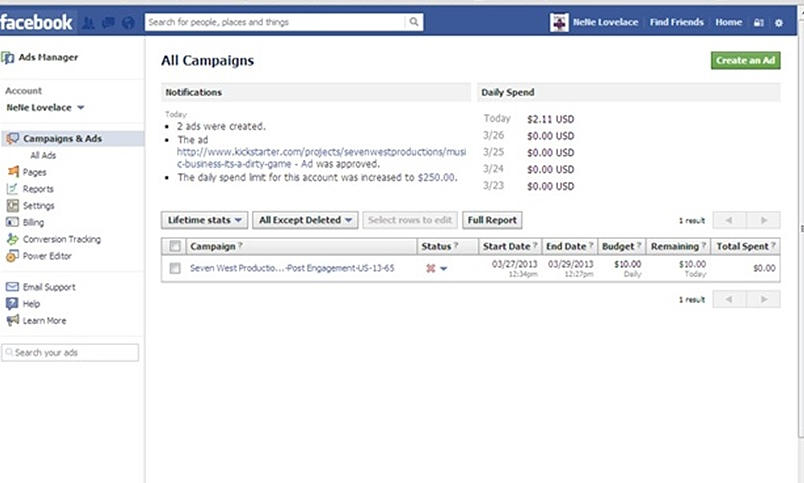
Task: Click Find Friends in top bar
Action: coord(676,22)
